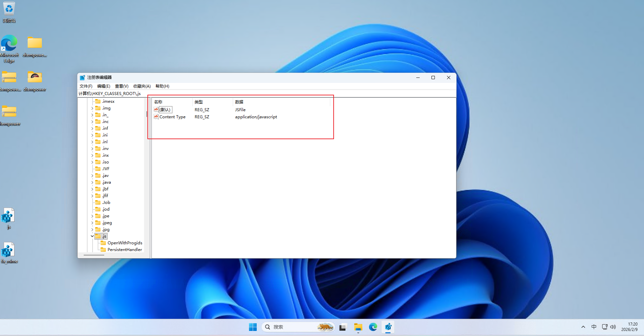
Task: Expand the .iso registry key
Action: [92, 162]
